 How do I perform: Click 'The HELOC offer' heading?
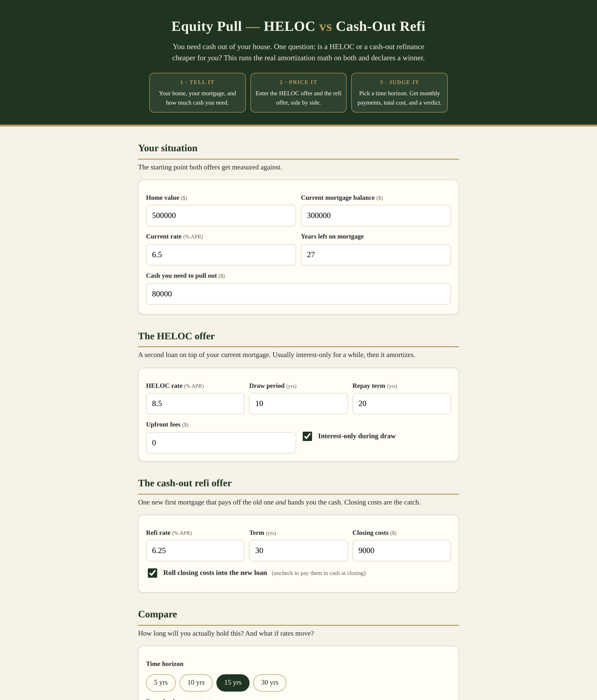pyautogui.click(x=176, y=336)
